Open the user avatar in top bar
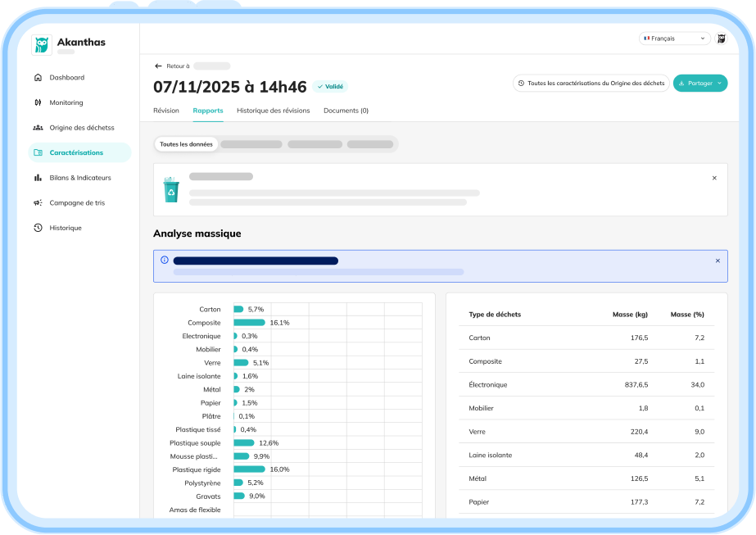The height and width of the screenshot is (535, 756). pos(722,39)
